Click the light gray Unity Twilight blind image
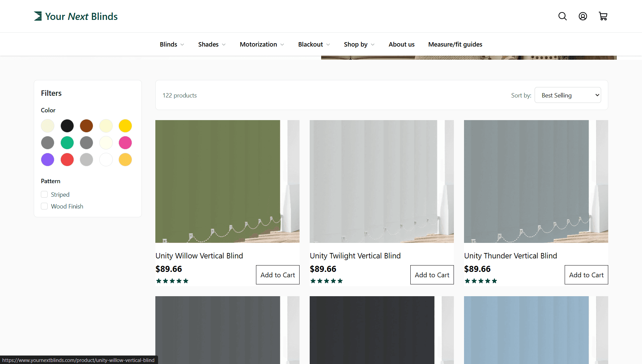Screen dimensions: 642x364 pos(382,181)
